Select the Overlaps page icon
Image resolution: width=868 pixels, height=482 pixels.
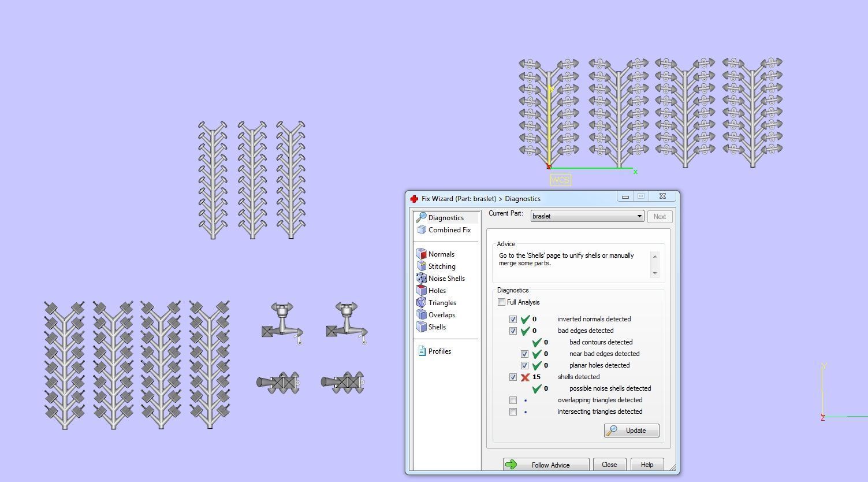tap(421, 314)
